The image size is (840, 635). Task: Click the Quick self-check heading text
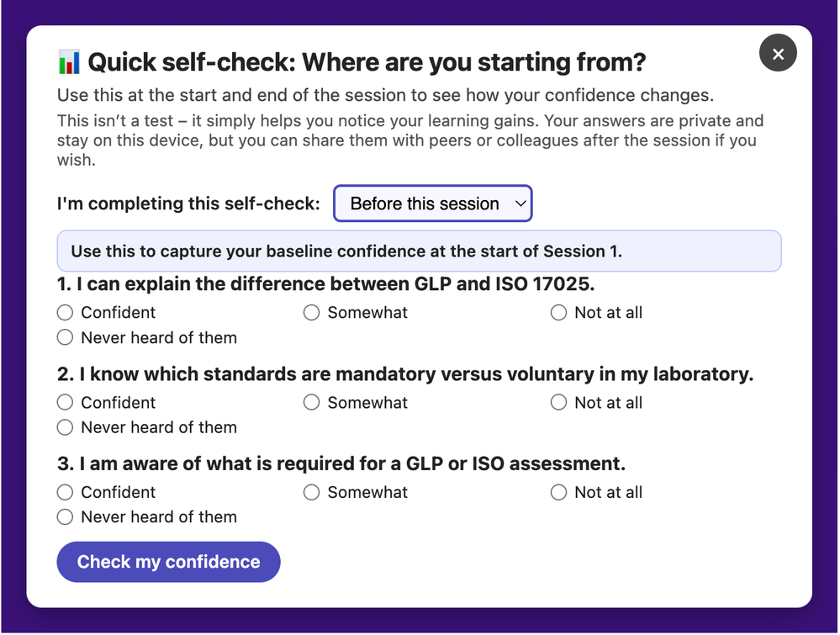tap(367, 61)
